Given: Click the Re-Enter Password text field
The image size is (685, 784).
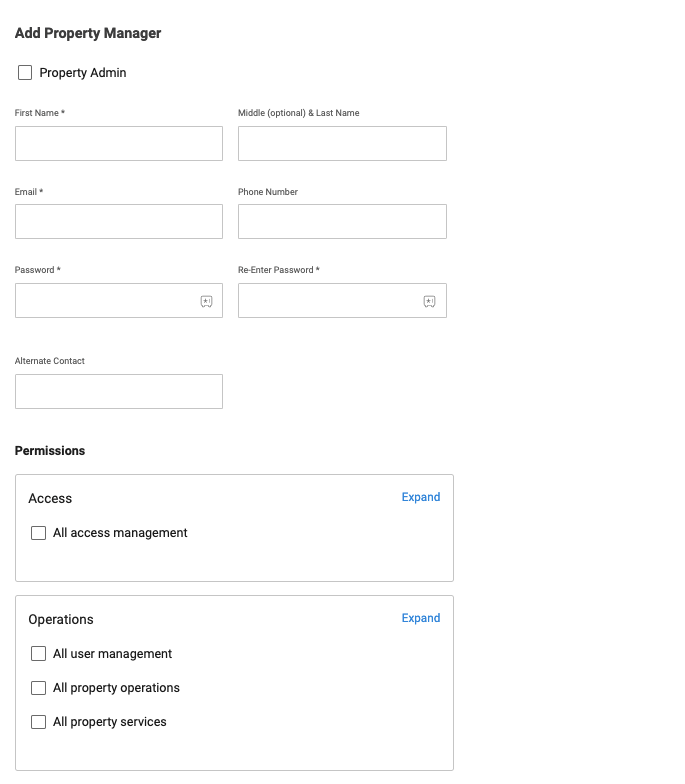Looking at the screenshot, I should (x=328, y=301).
